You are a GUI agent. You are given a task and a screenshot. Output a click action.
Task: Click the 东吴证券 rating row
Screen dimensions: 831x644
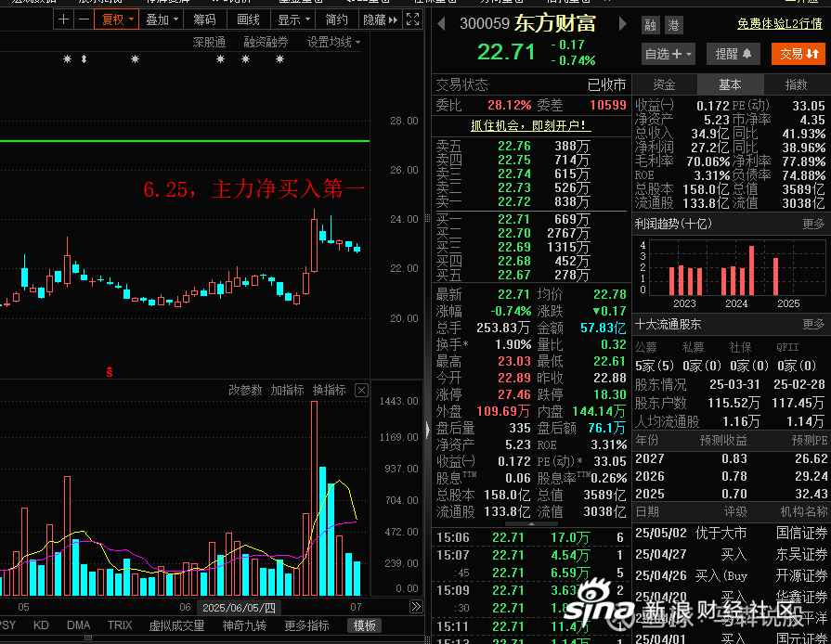tap(732, 555)
